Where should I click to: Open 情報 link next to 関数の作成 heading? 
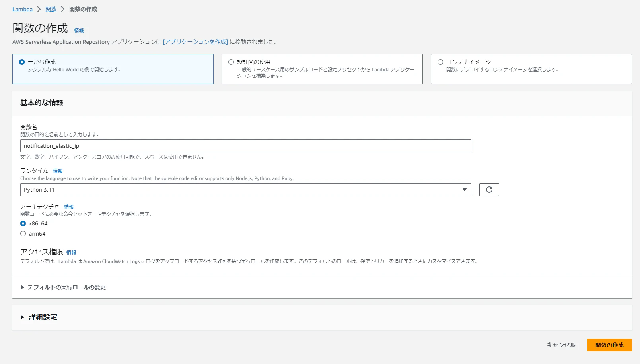79,30
